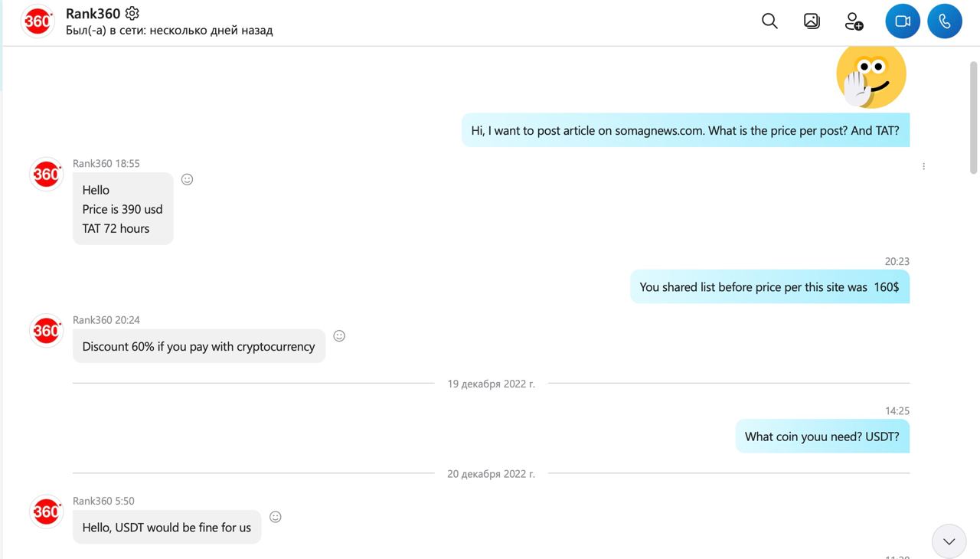Click the waving hand emoji sticker
Screen dimensions: 980x559
point(871,75)
